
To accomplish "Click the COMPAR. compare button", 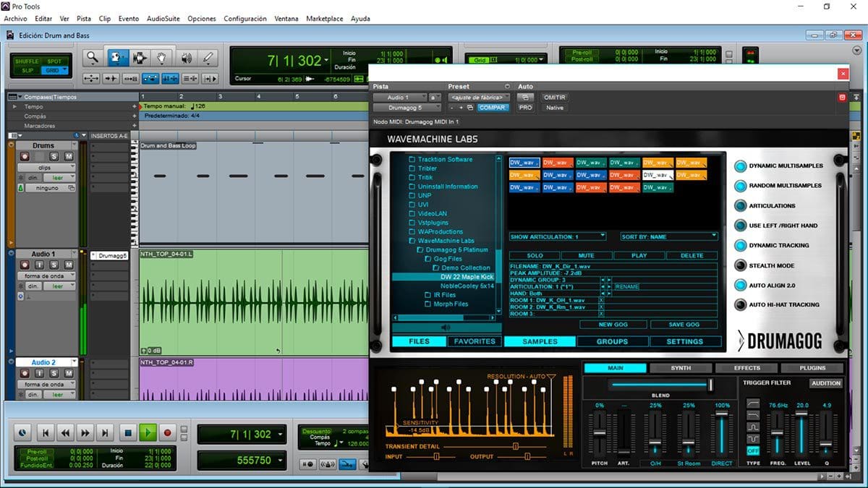I will coord(493,108).
